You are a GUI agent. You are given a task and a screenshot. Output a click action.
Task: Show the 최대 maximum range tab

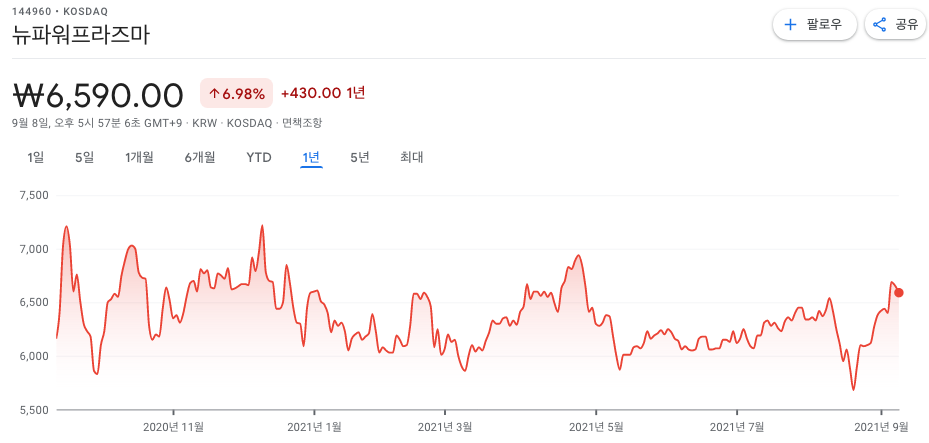pos(411,158)
